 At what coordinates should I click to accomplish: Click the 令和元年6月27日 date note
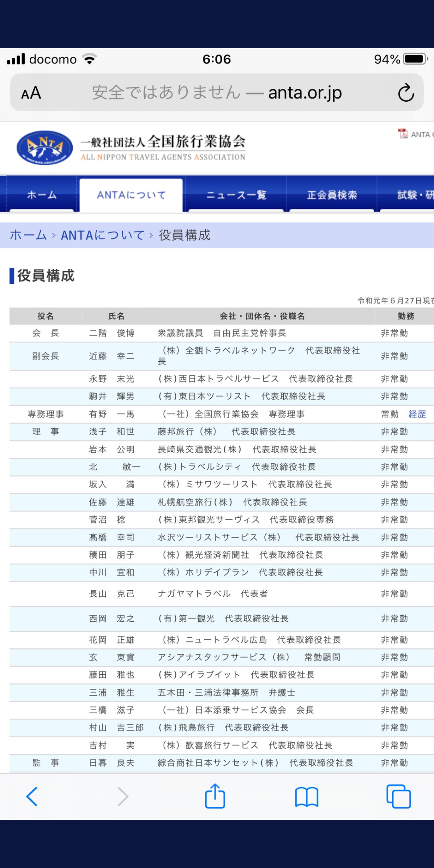[395, 301]
